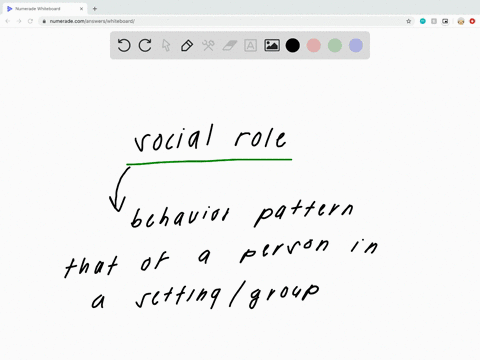The width and height of the screenshot is (480, 360).
Task: Select the text tool
Action: coord(250,45)
